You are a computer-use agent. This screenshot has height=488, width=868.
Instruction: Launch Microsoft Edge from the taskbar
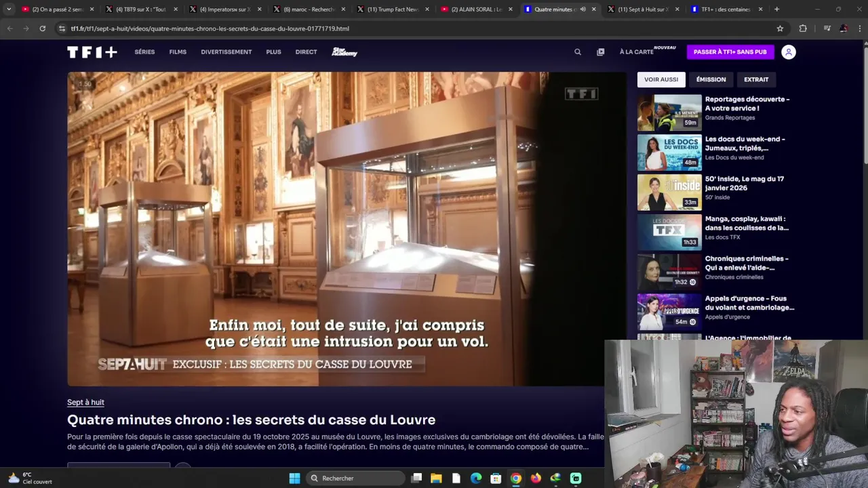pos(476,478)
